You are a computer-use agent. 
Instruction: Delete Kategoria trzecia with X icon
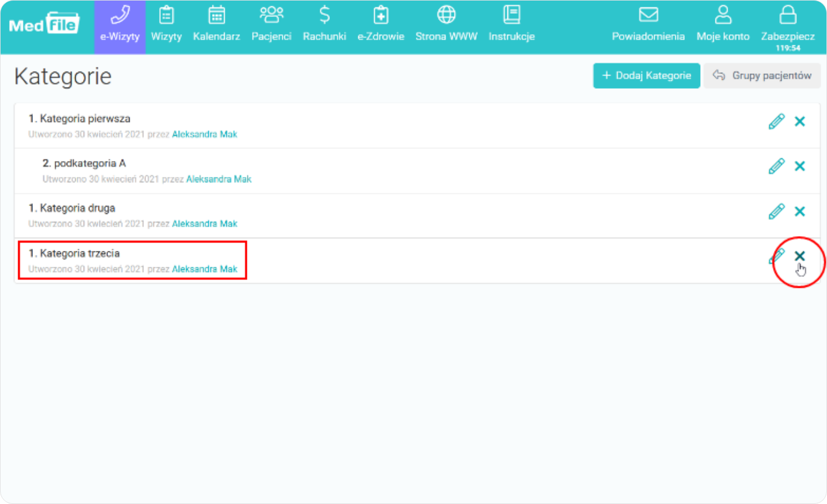click(800, 256)
